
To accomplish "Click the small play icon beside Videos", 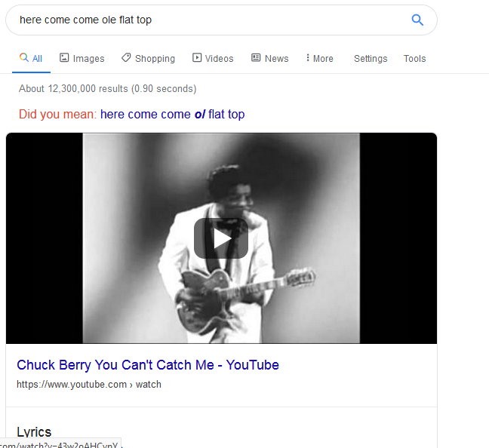I will point(197,58).
